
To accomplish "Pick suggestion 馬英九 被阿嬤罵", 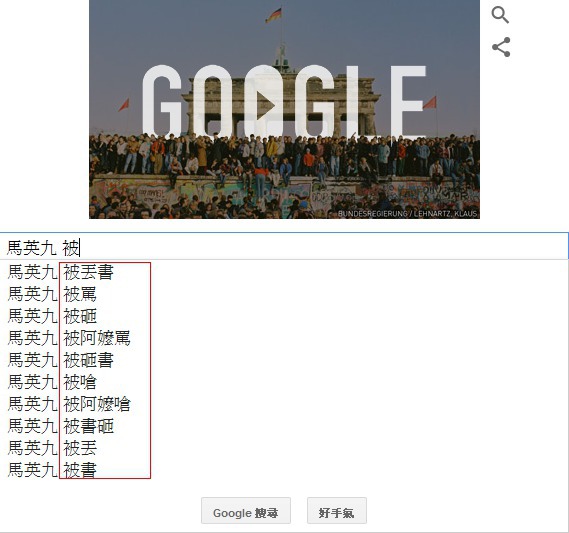I will pos(284,338).
